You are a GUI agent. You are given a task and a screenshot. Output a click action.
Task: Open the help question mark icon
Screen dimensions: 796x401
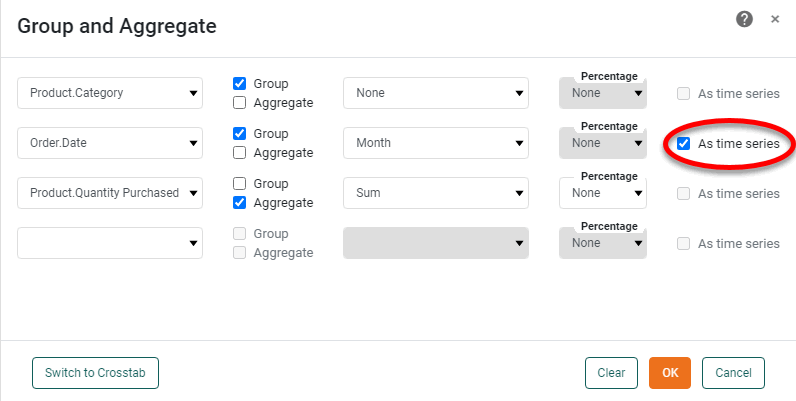[744, 19]
